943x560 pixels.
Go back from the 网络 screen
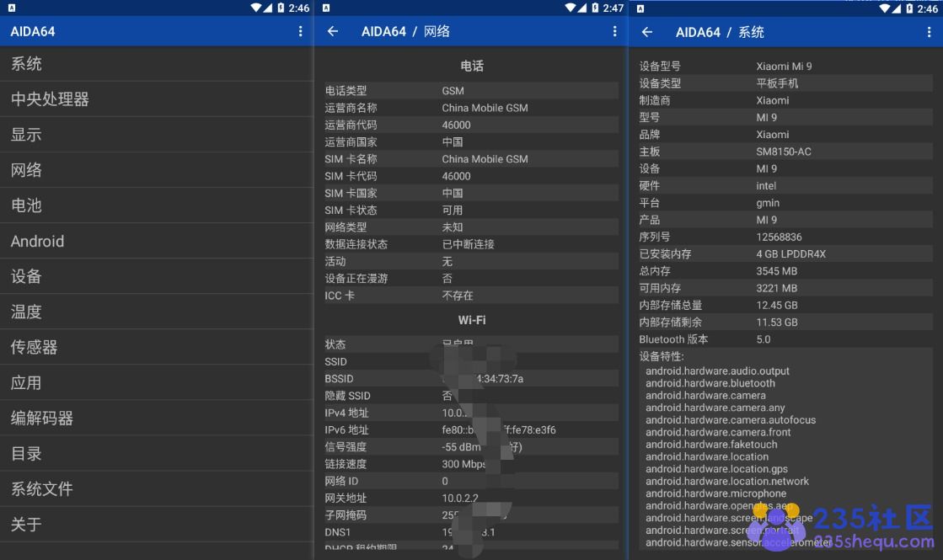333,31
